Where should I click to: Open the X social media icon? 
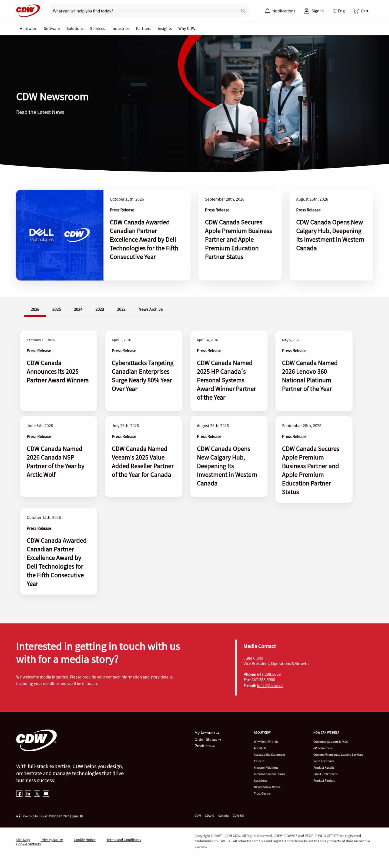tap(37, 793)
